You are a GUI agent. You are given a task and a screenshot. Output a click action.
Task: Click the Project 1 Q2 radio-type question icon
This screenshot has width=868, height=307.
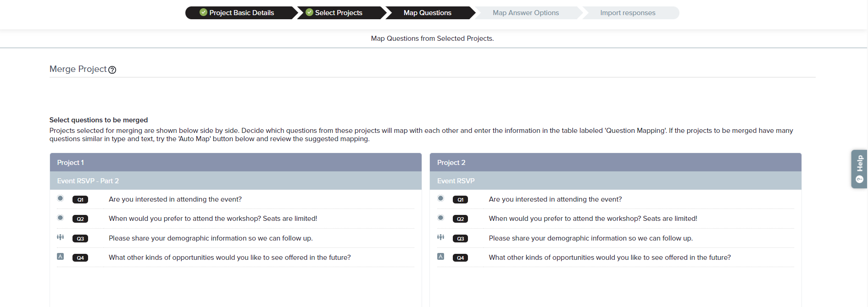[60, 218]
